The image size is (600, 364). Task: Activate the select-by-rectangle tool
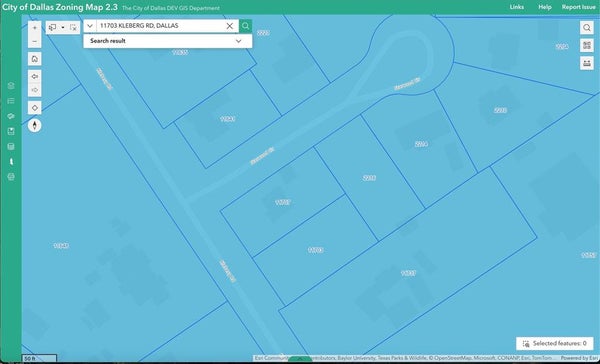(53, 28)
